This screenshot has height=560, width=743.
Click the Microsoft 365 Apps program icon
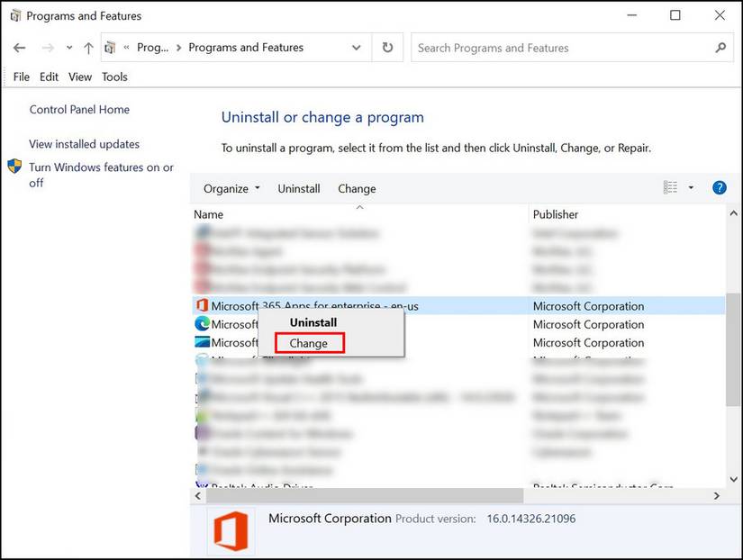202,305
